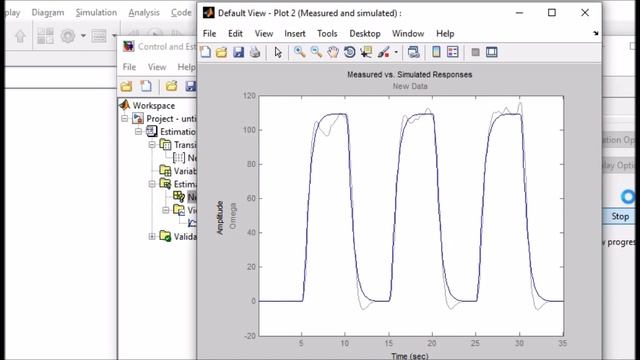This screenshot has height=360, width=640.
Task: Open File menu in Control and Estimation window
Action: click(x=129, y=67)
